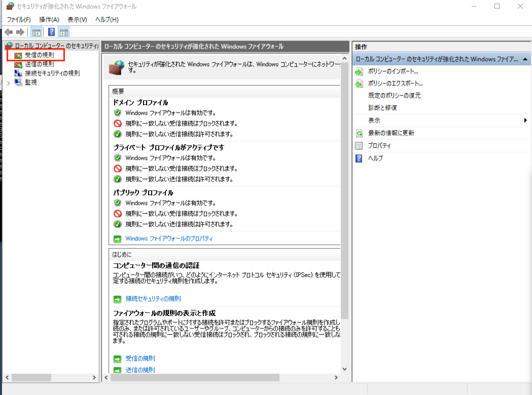Open the ファイル(F) menu
532x395 pixels.
click(19, 20)
